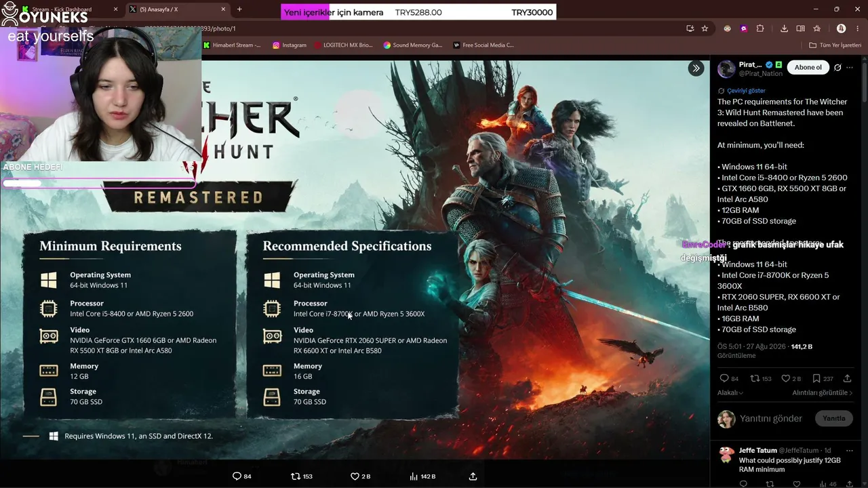Image resolution: width=868 pixels, height=488 pixels.
Task: Click the Yanıtını gönder reply field
Action: click(x=771, y=419)
